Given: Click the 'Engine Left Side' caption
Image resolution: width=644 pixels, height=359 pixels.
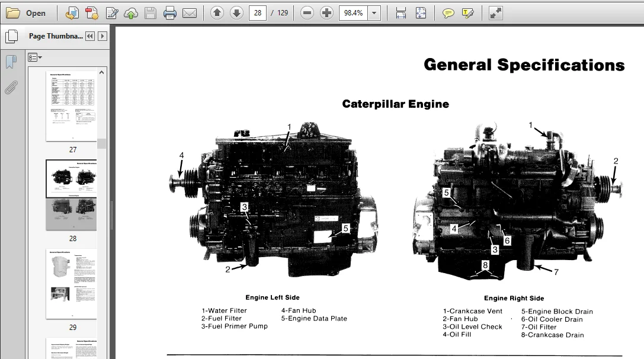Looking at the screenshot, I should tap(273, 297).
